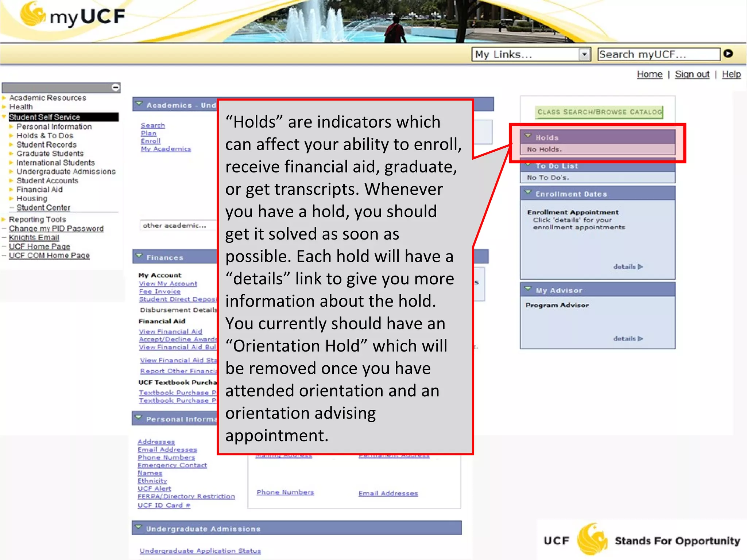
Task: Open the UCF Alert link
Action: 154,489
